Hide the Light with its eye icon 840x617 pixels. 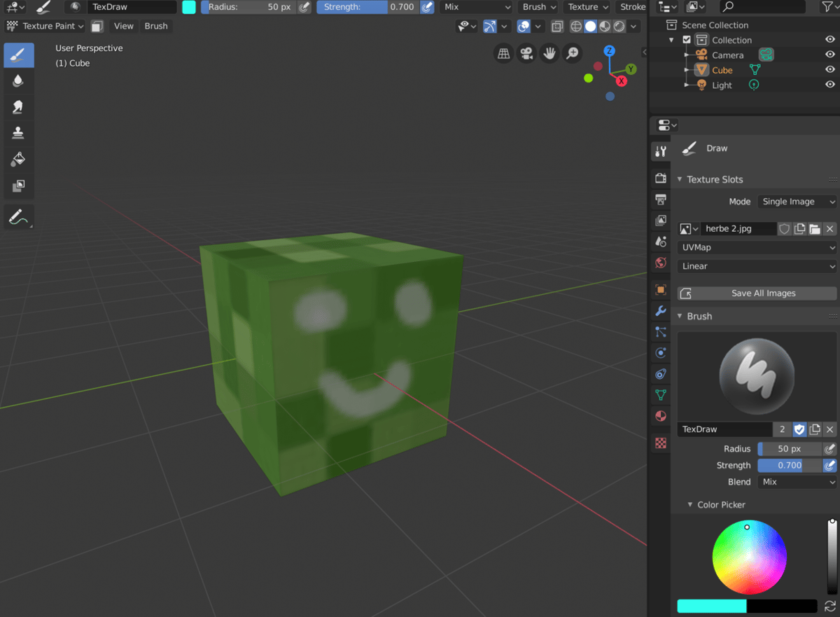(830, 85)
